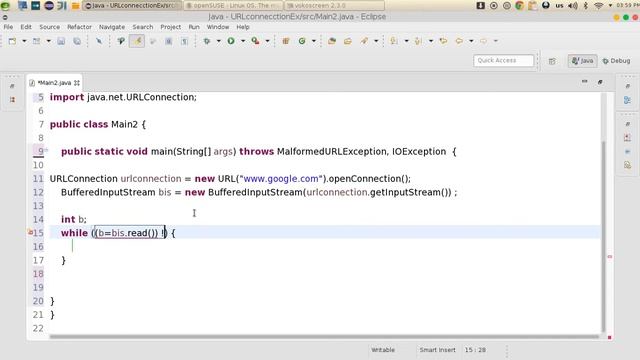640x360 pixels.
Task: Toggle the Mark Occurrences highlighter button
Action: [137, 41]
